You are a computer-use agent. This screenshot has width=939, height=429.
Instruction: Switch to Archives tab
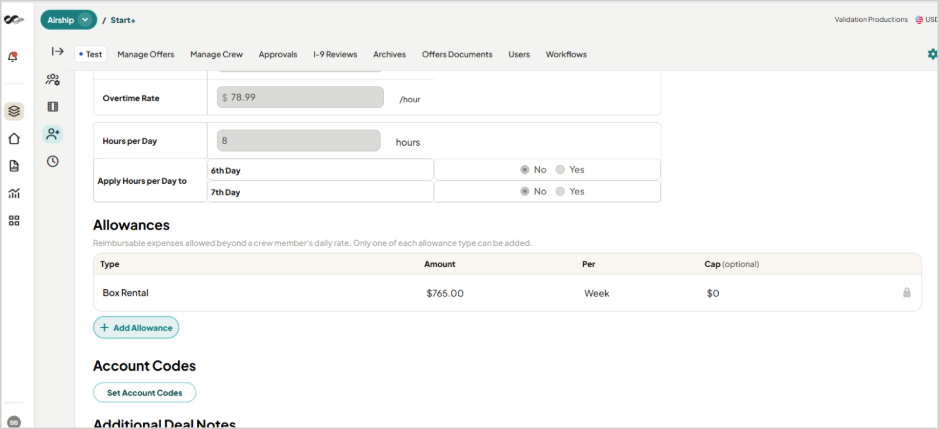click(x=389, y=54)
